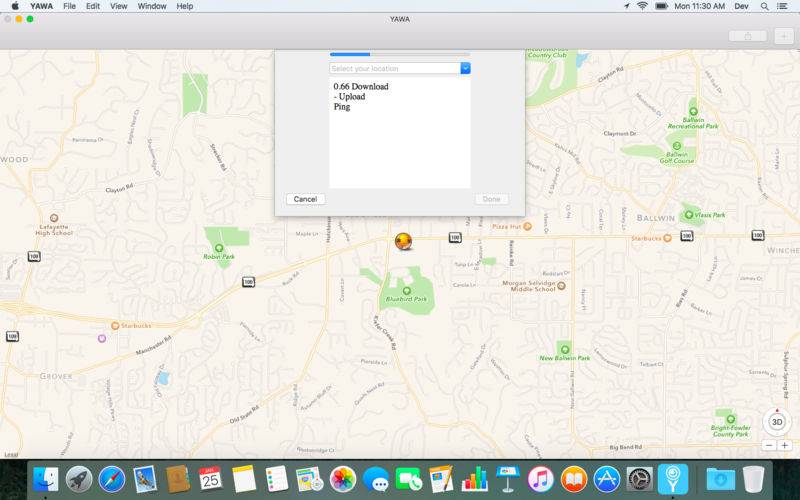Open Messages speech bubble icon
The width and height of the screenshot is (800, 500).
point(376,480)
